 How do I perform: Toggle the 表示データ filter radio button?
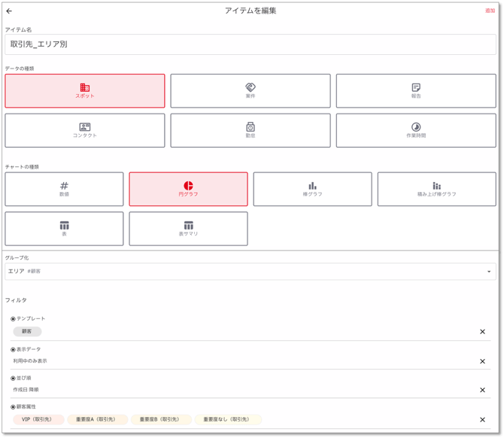tap(13, 349)
